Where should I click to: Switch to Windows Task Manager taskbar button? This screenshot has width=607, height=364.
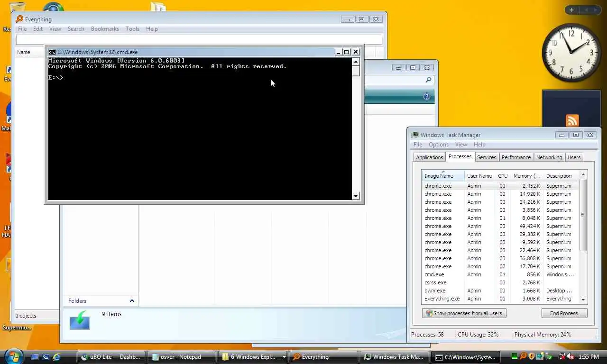395,357
